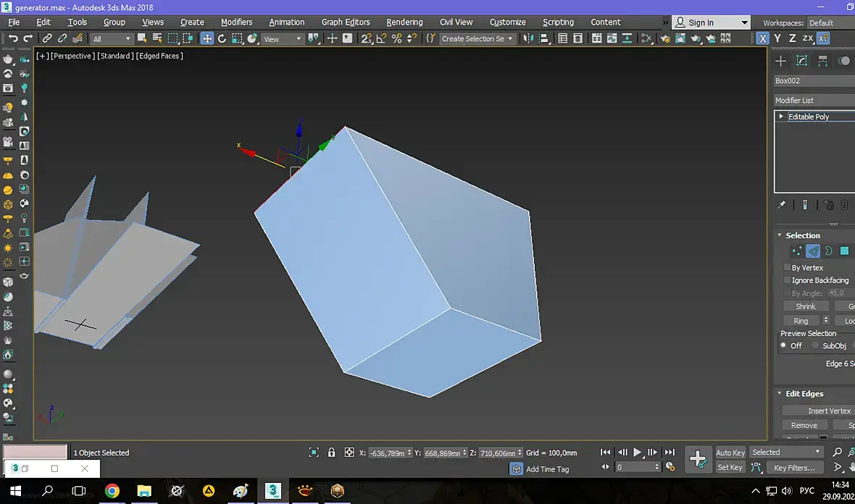855x504 pixels.
Task: Enable the By Vertex checkbox
Action: pos(788,267)
